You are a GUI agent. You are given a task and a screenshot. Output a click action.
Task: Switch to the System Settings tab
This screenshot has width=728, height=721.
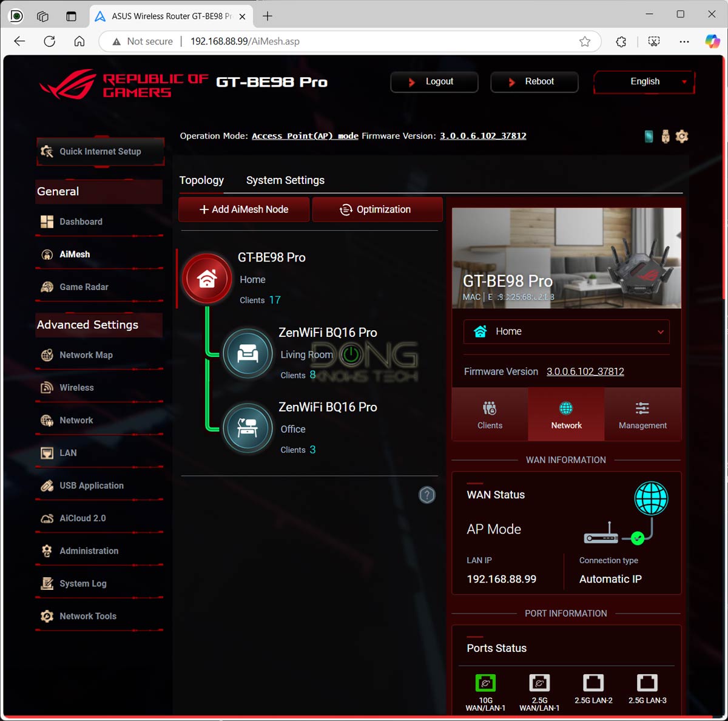285,180
